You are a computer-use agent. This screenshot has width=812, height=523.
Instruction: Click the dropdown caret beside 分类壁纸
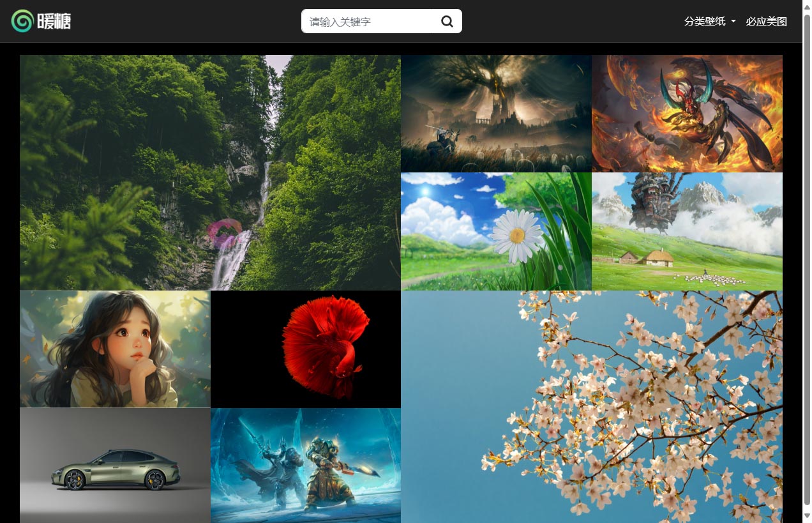(733, 22)
